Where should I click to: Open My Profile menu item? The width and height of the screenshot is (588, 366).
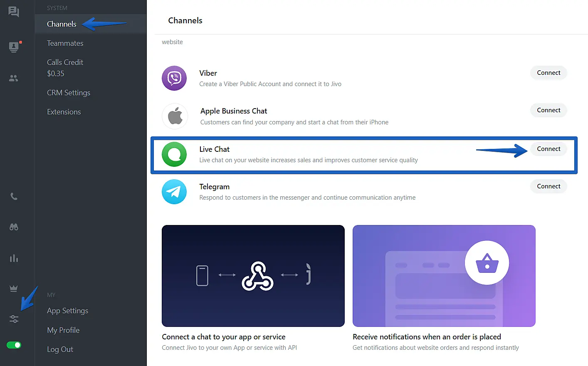[63, 330]
